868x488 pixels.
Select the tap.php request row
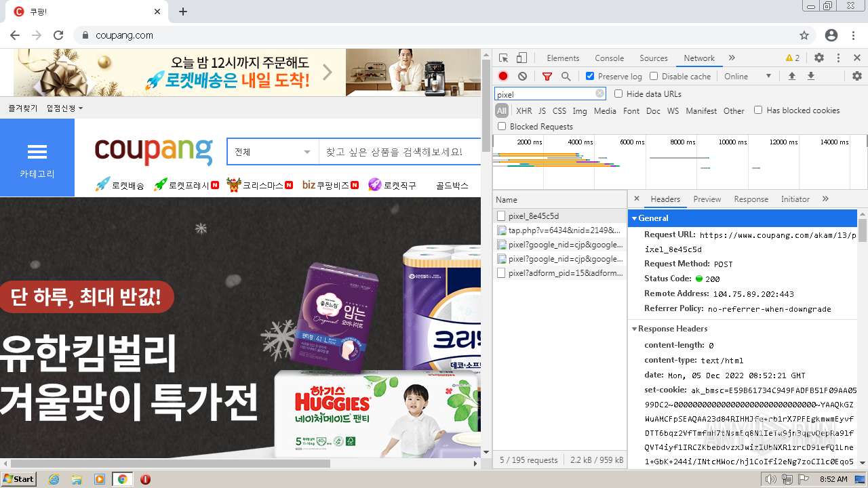tap(559, 230)
